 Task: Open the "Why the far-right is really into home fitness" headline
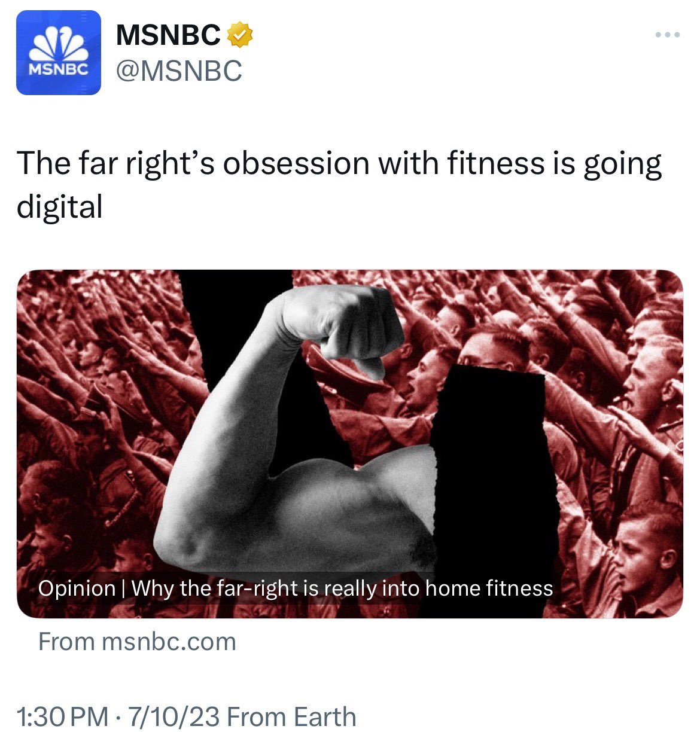[x=342, y=588]
